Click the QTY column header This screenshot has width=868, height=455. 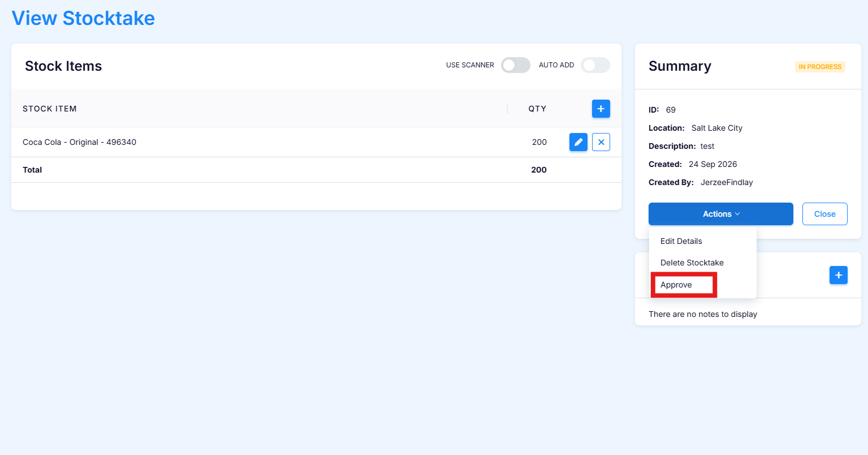click(x=537, y=109)
